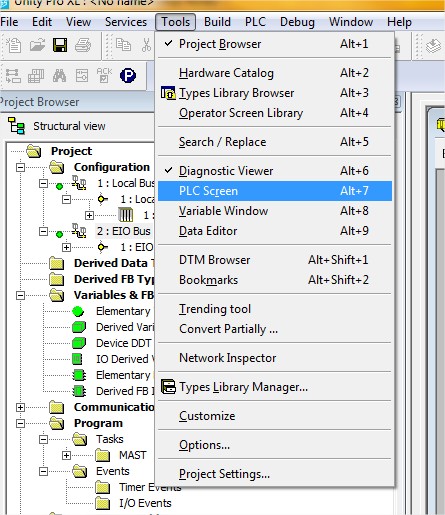
Task: Choose Bookmarks menu entry
Action: tap(275, 280)
